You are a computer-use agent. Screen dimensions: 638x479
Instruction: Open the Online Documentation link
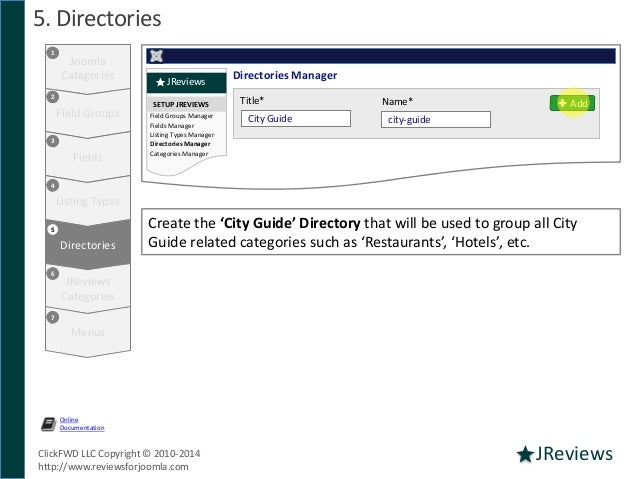pos(82,424)
